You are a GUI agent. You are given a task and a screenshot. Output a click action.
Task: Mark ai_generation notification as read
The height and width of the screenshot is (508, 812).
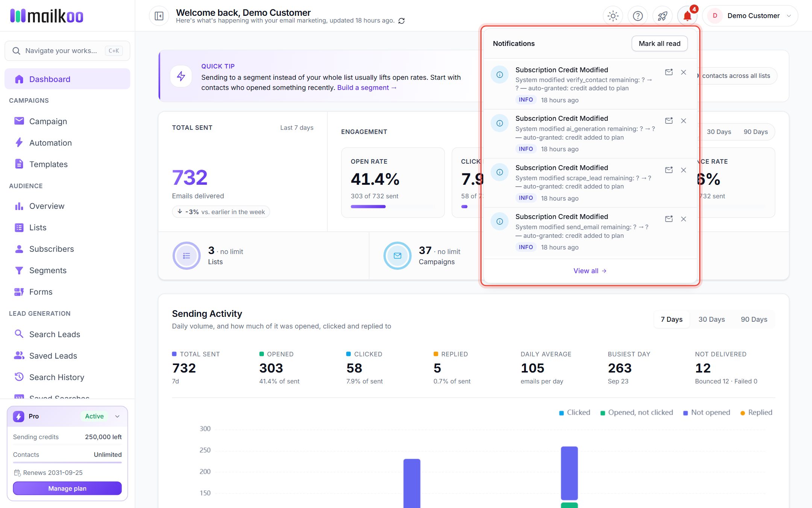click(669, 121)
